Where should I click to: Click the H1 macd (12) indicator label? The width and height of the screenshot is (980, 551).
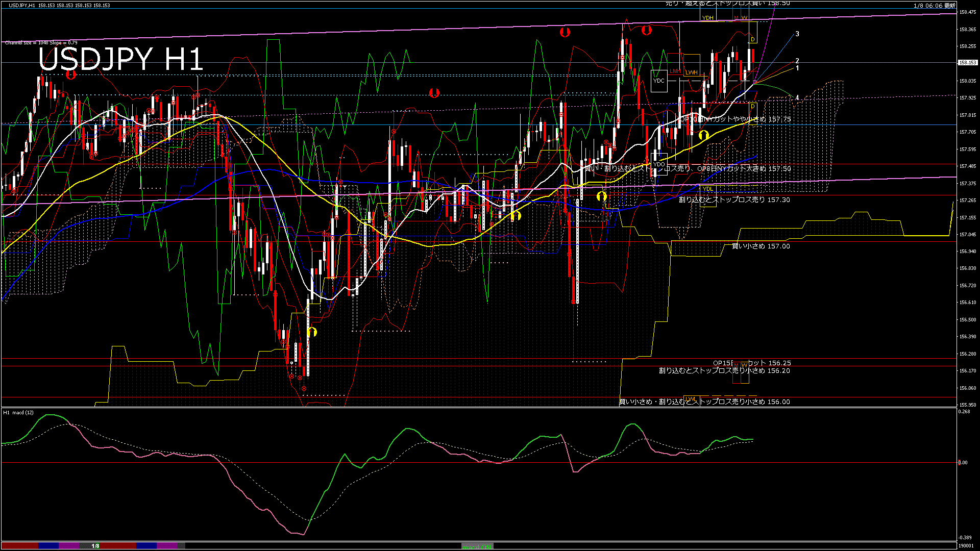tap(18, 412)
